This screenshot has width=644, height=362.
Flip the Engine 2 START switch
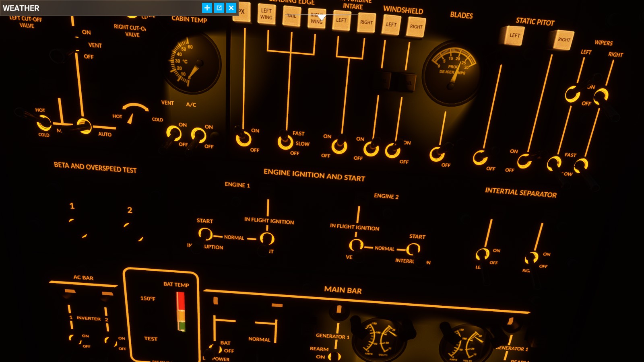pyautogui.click(x=413, y=249)
